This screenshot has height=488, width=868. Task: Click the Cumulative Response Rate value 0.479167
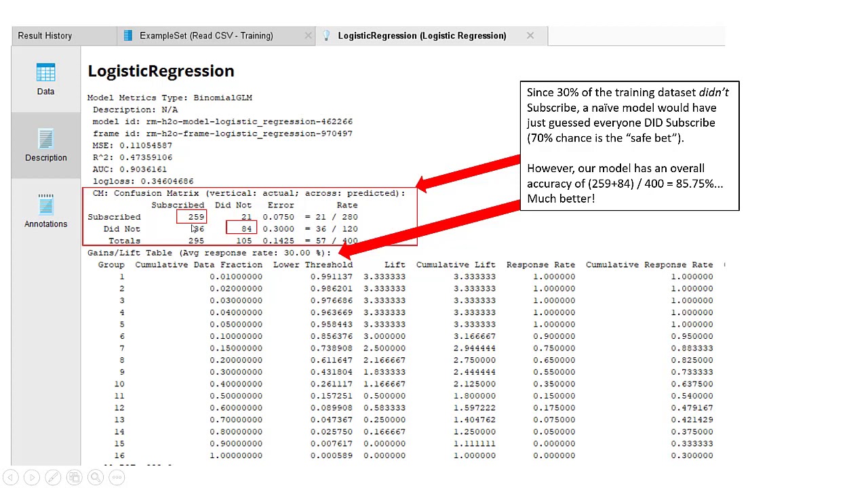point(692,408)
